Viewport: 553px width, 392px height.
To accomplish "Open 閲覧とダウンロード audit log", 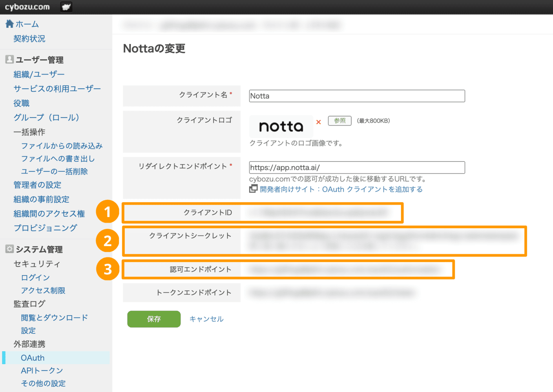I will pos(54,318).
